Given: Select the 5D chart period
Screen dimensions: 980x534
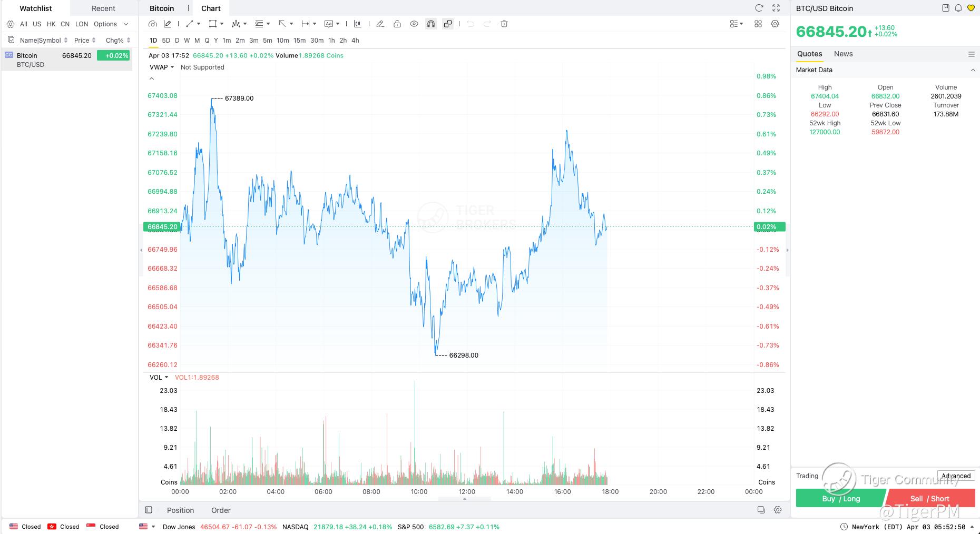Looking at the screenshot, I should click(x=166, y=40).
